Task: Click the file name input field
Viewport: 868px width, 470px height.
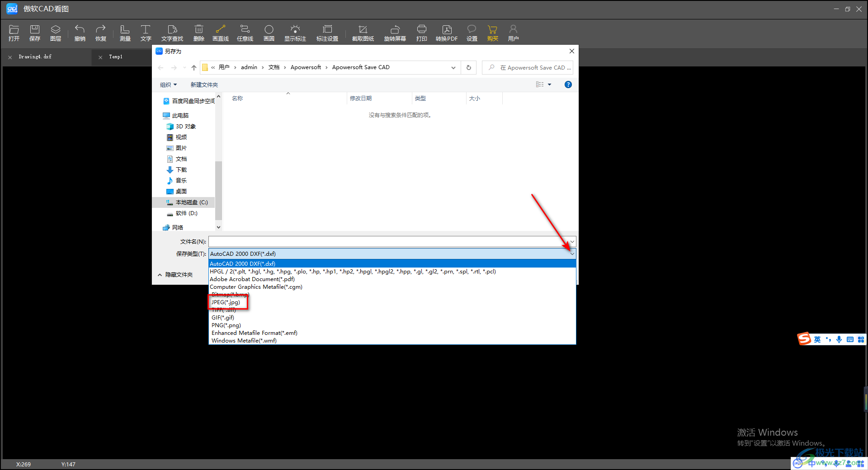Action: click(388, 242)
